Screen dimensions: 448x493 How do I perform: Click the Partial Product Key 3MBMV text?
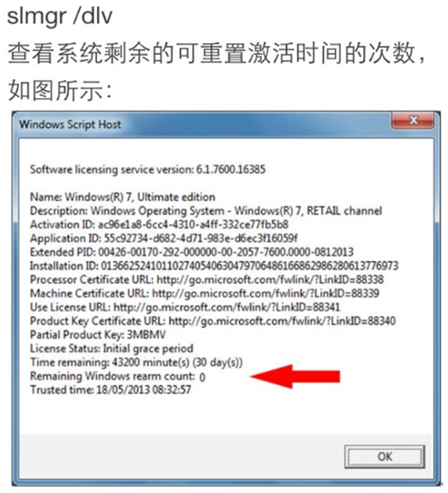coord(98,335)
